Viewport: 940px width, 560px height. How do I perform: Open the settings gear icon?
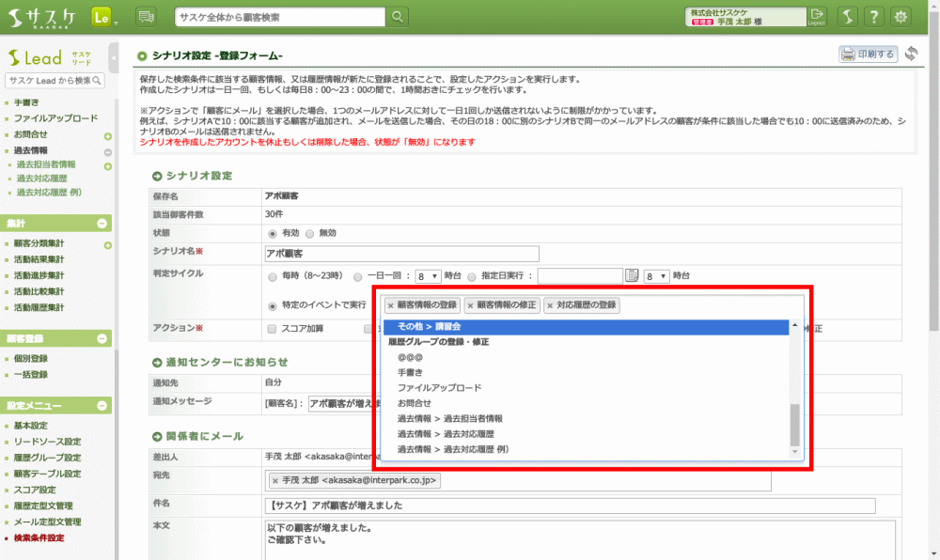(x=901, y=17)
